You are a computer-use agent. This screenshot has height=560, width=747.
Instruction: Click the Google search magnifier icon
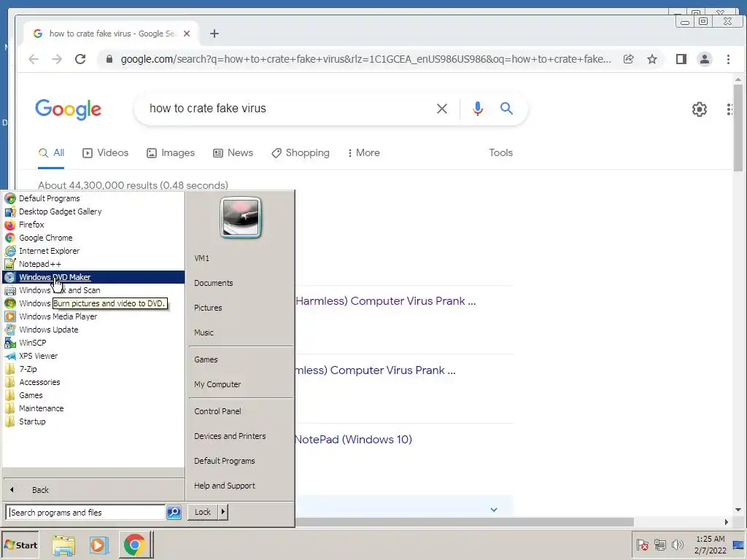coord(506,109)
